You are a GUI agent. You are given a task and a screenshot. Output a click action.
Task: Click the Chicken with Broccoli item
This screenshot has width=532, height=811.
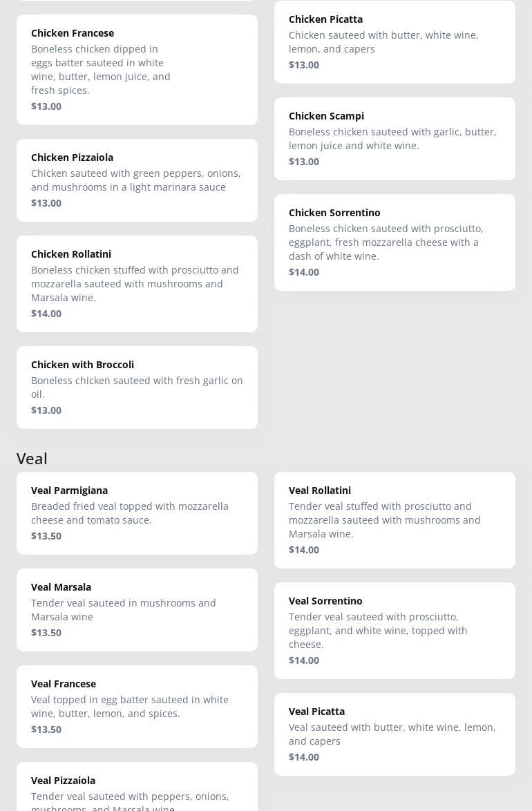(137, 387)
